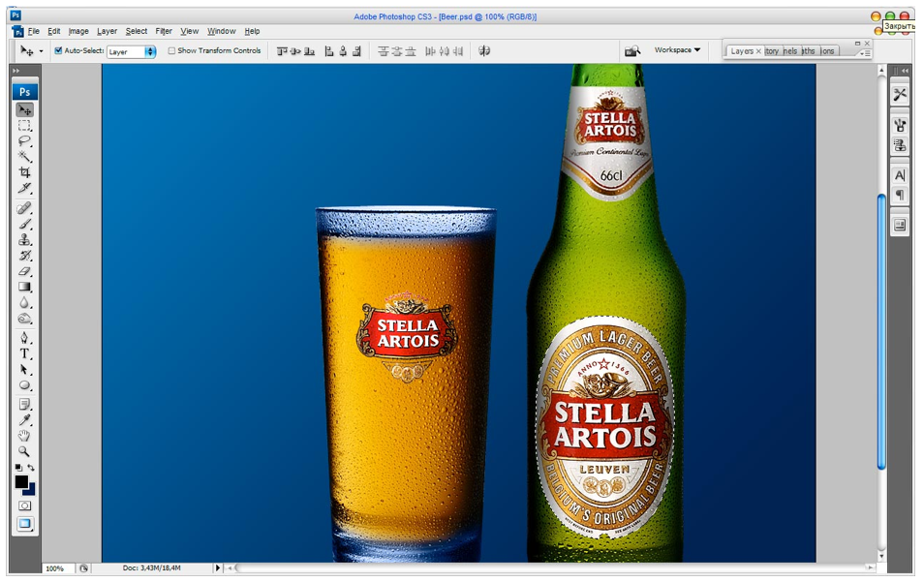The image size is (924, 582).
Task: Select the Magic Wand tool
Action: click(25, 157)
